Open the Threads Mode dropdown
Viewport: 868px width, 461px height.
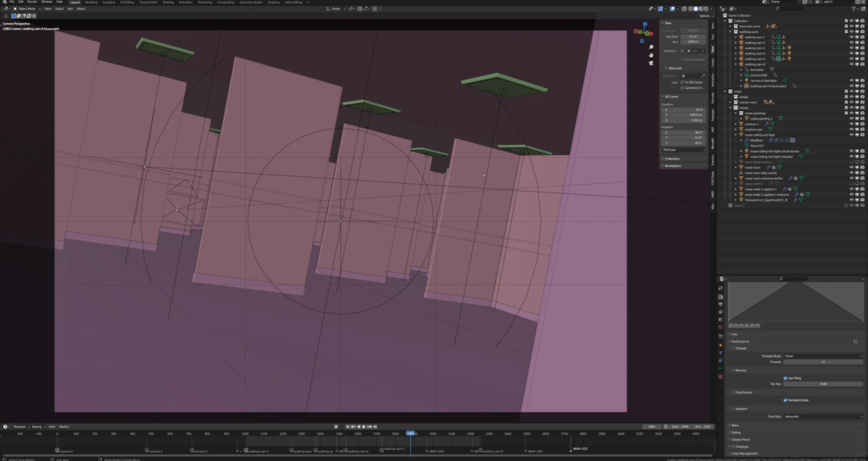pyautogui.click(x=823, y=356)
